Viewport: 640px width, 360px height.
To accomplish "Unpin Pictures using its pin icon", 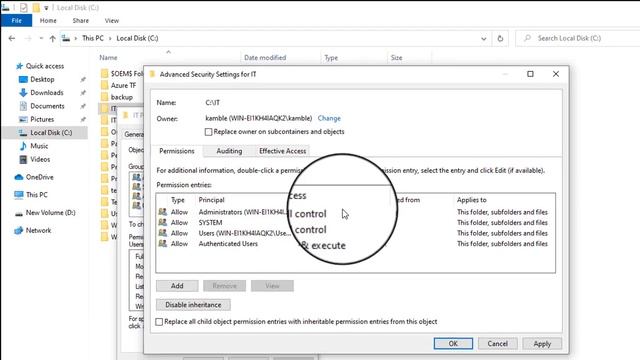I will click(x=83, y=120).
